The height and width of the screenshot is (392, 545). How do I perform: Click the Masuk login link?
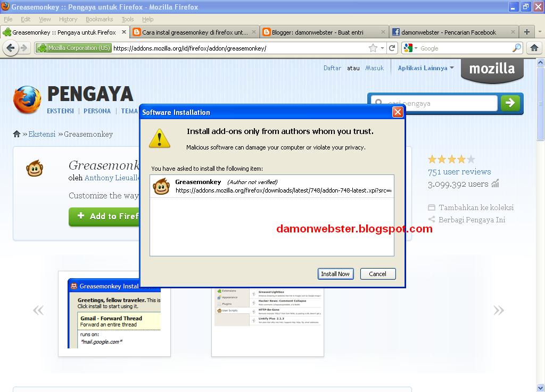coord(375,68)
